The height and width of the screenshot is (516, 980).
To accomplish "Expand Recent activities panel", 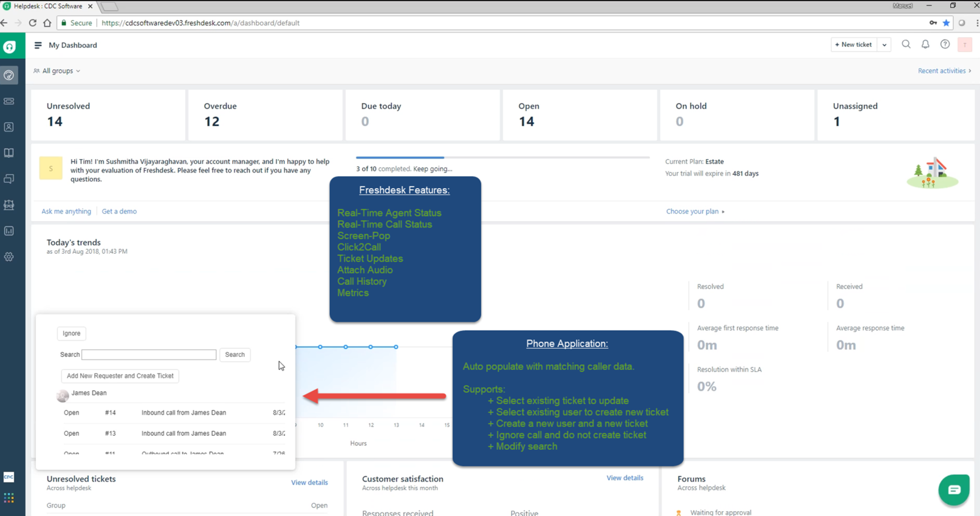I will [x=944, y=71].
